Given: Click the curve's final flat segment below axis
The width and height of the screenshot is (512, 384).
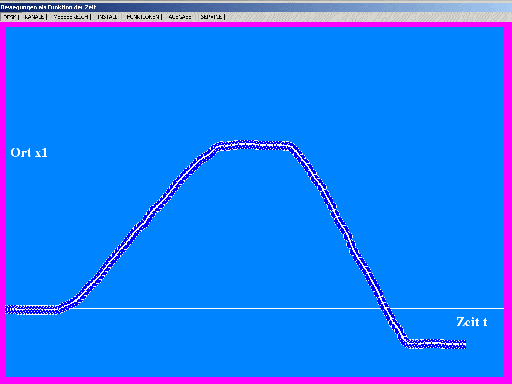Looking at the screenshot, I should coord(435,344).
